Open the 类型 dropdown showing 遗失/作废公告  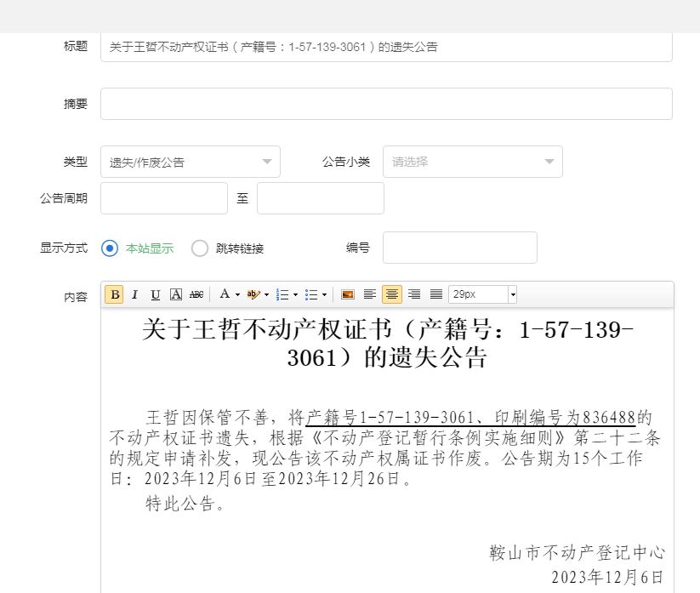coord(191,162)
